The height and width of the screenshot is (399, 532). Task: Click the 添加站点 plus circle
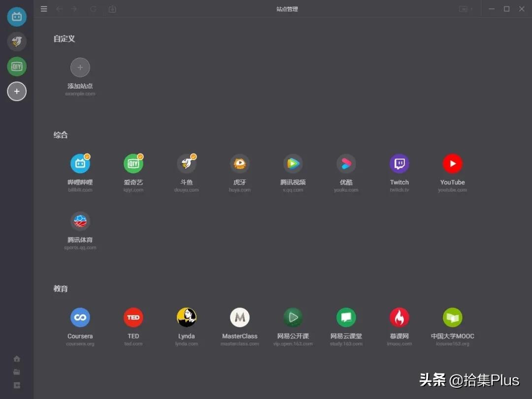pos(80,67)
